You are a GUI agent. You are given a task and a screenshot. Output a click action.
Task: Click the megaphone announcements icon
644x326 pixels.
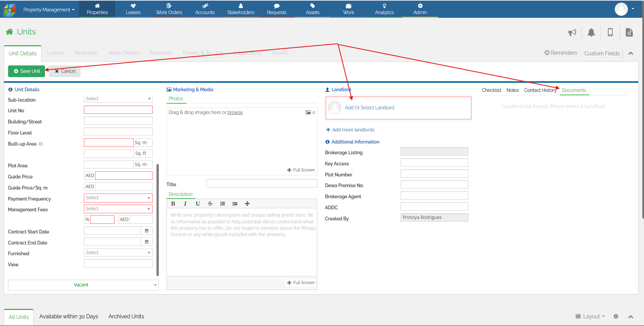pos(572,32)
